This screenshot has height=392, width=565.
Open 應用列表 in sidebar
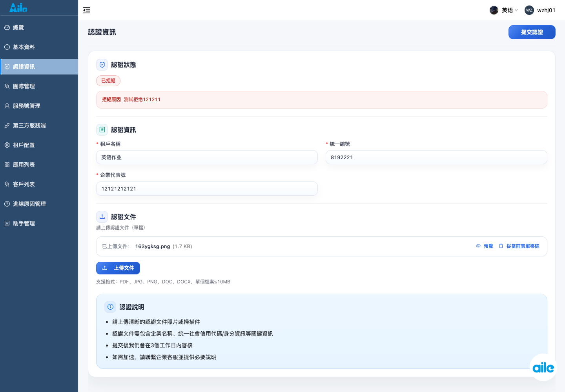(x=39, y=165)
